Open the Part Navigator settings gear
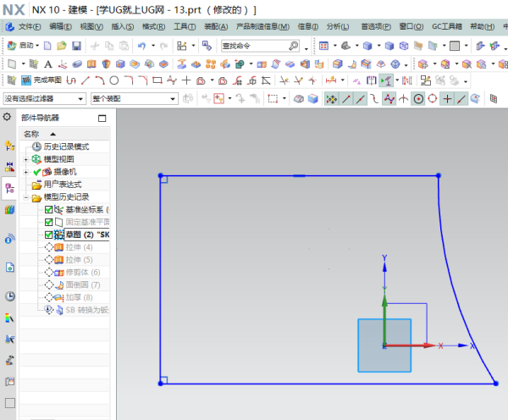508x420 pixels. (8, 116)
